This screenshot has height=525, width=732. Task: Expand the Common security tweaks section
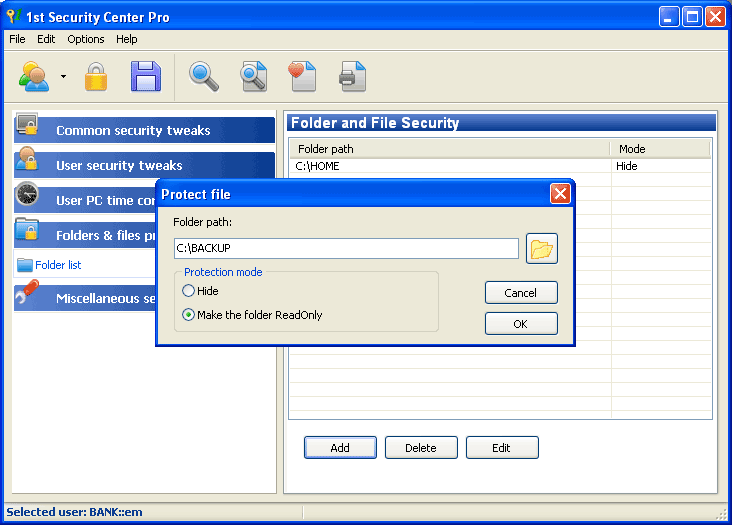point(145,130)
